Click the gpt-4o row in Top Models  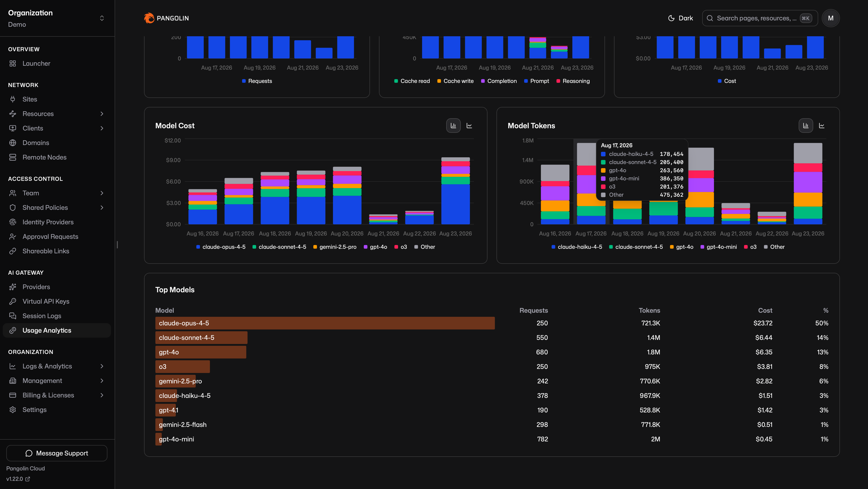(x=492, y=352)
